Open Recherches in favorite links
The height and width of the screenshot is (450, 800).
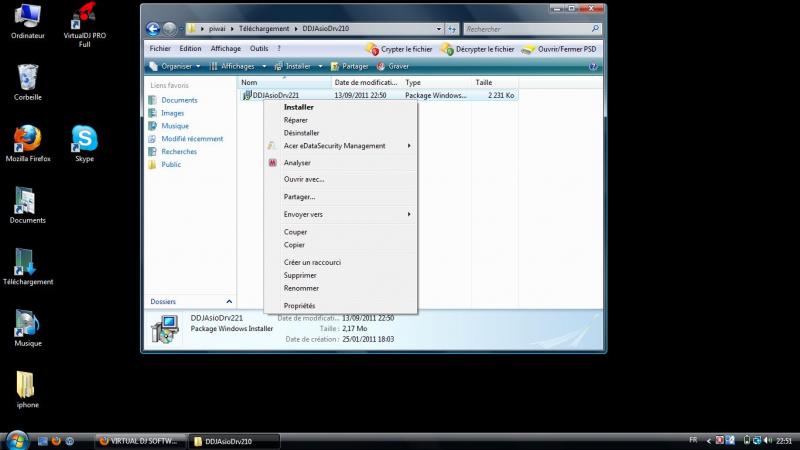coord(179,152)
